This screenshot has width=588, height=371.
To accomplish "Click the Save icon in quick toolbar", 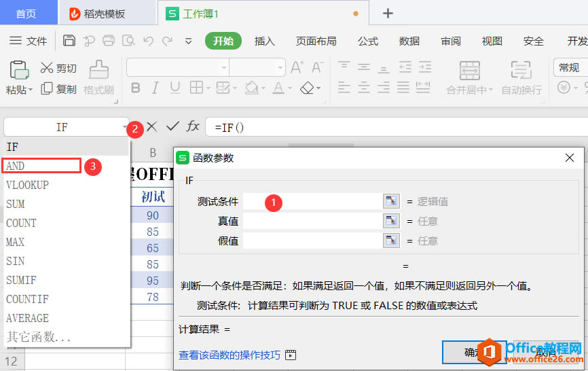I will tap(69, 41).
